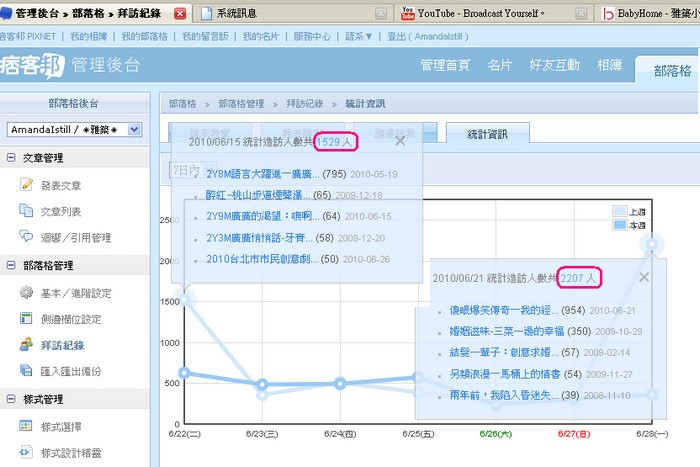
Task: Open article 2Y9M龐龐的渴望 link
Action: [x=262, y=216]
